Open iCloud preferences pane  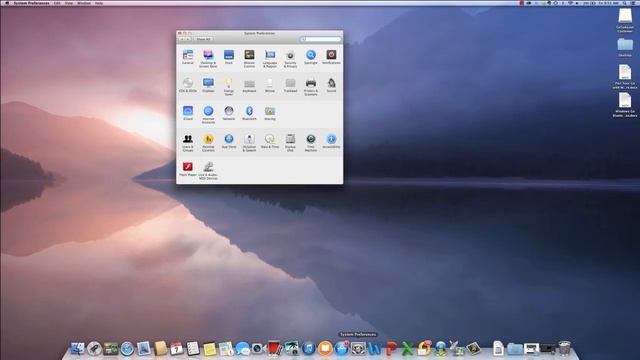188,113
